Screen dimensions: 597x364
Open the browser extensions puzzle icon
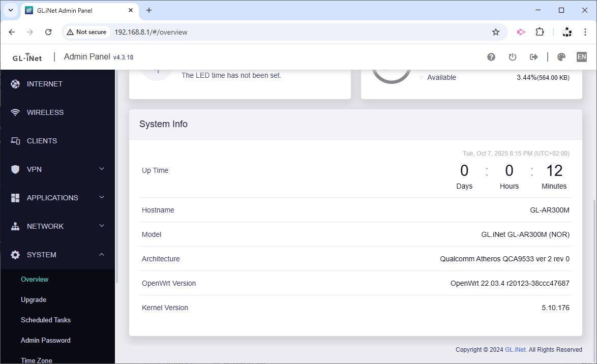(x=540, y=32)
